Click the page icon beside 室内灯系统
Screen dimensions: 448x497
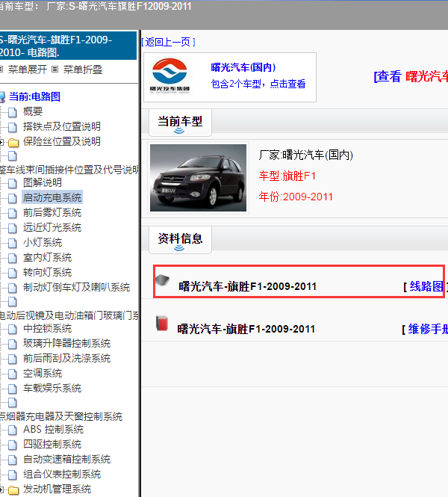[x=13, y=258]
